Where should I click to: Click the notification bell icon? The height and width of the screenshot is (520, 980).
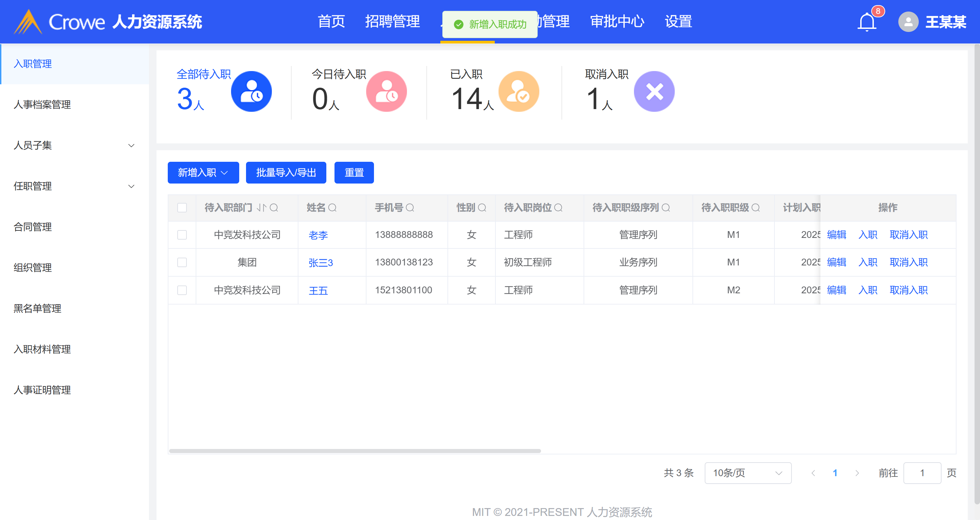(x=867, y=22)
